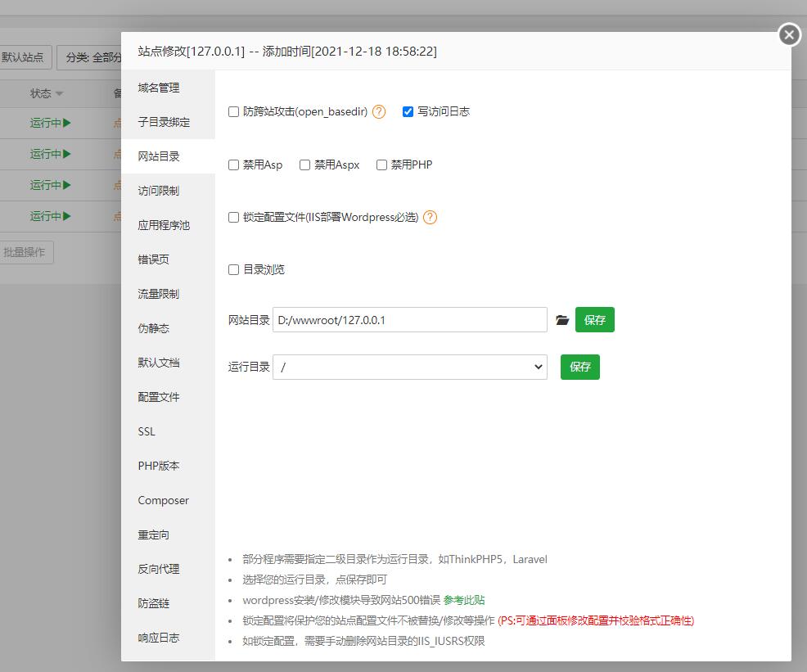Open the 运行目录 dropdown
The image size is (807, 672).
coord(409,367)
